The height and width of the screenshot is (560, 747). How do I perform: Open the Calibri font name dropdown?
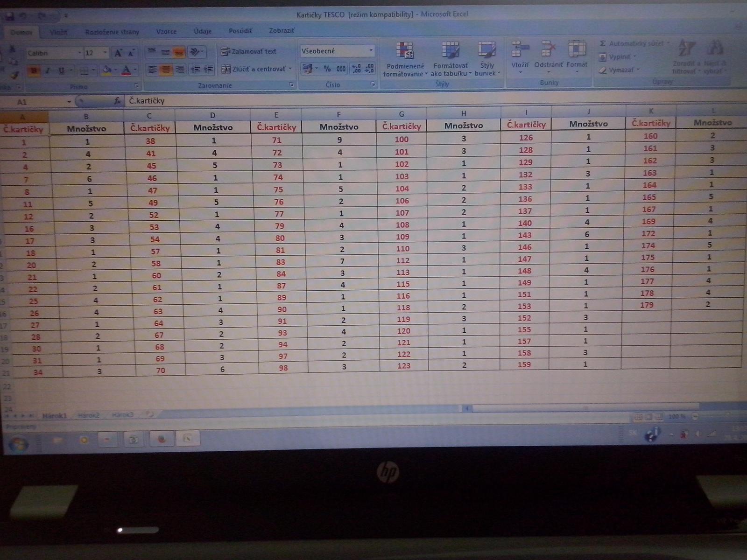[79, 53]
